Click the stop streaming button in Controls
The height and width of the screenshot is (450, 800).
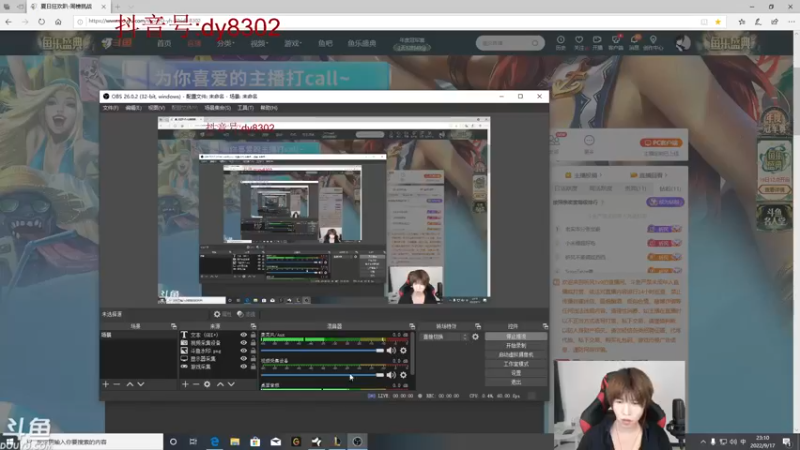pyautogui.click(x=516, y=337)
